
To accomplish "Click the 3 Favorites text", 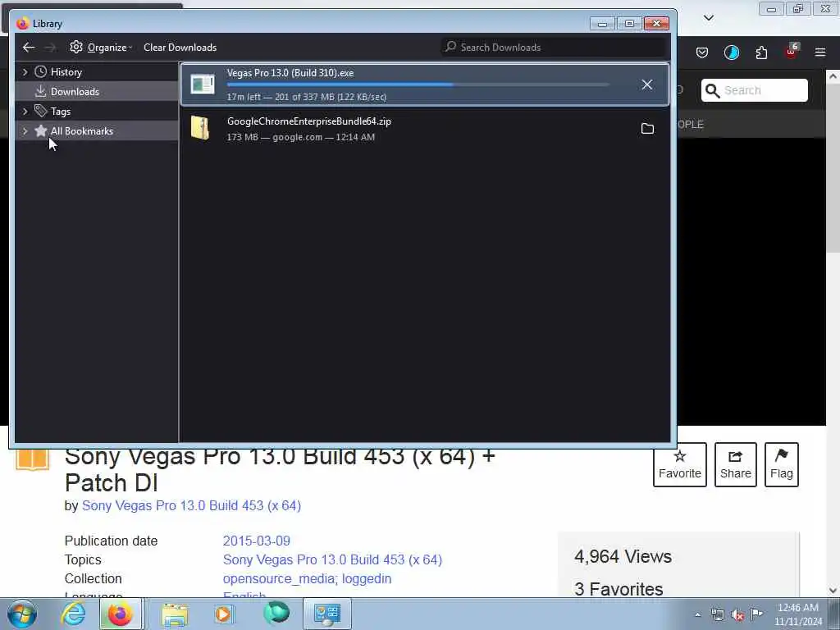I will (619, 589).
